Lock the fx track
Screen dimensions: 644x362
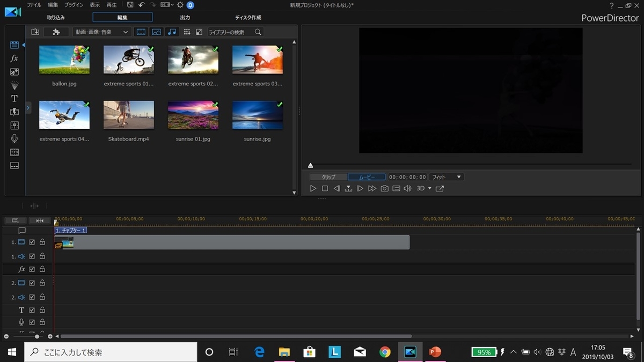(x=42, y=269)
